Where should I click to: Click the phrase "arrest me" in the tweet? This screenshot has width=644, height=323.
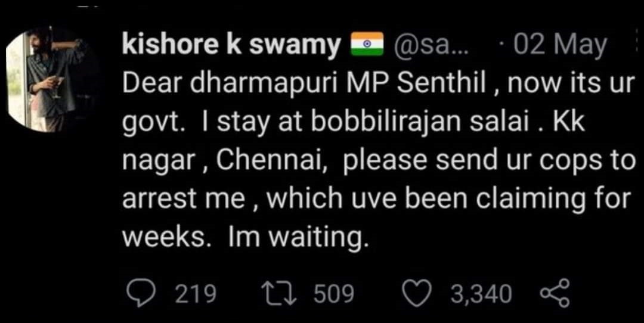[x=183, y=200]
